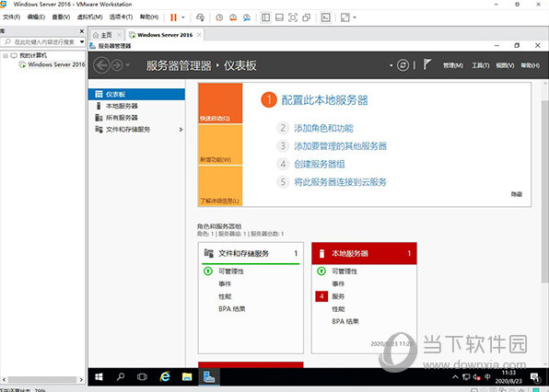
Task: Open the snapshot manager icon
Action: click(x=247, y=17)
